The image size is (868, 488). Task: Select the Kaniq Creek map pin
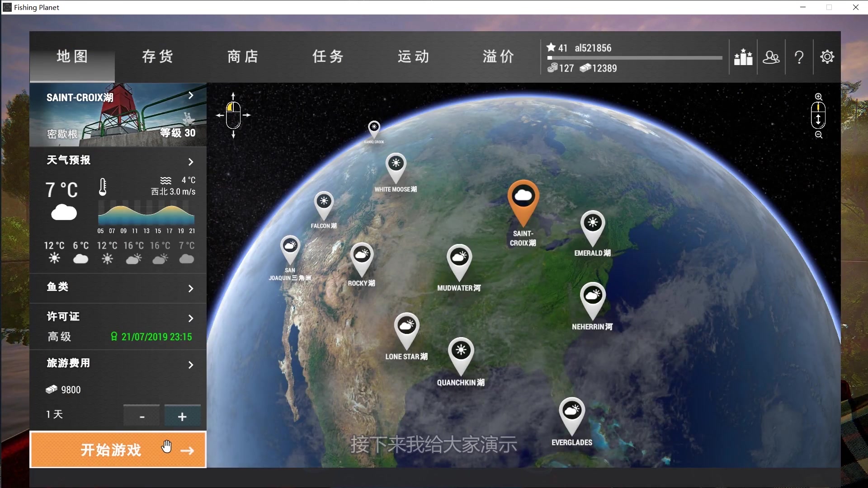coord(374,129)
